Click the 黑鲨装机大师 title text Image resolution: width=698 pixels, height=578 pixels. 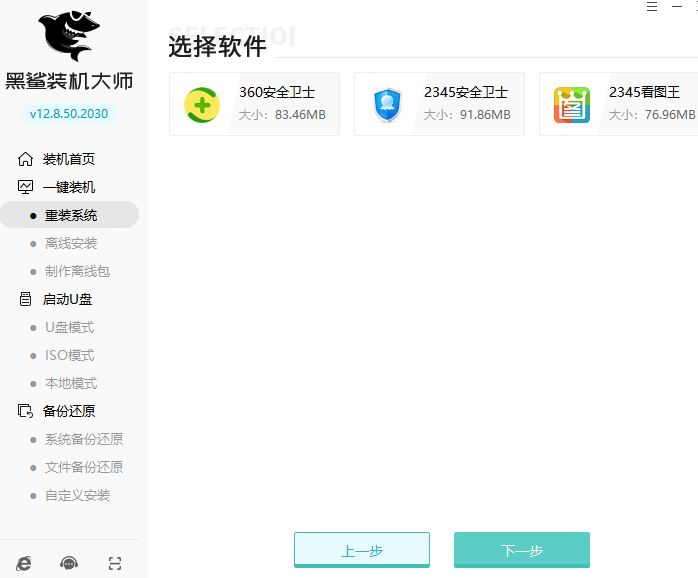click(x=69, y=81)
